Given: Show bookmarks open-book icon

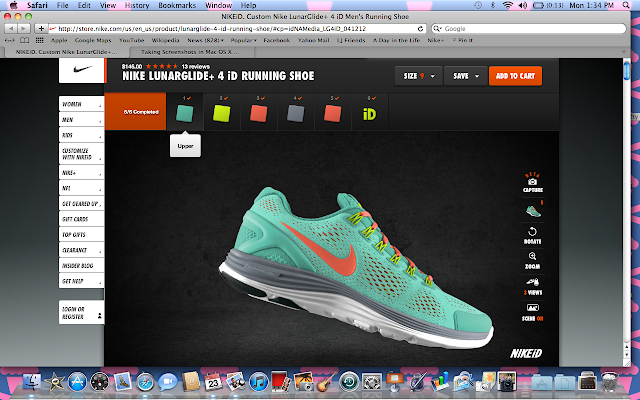Looking at the screenshot, I should click(24, 40).
